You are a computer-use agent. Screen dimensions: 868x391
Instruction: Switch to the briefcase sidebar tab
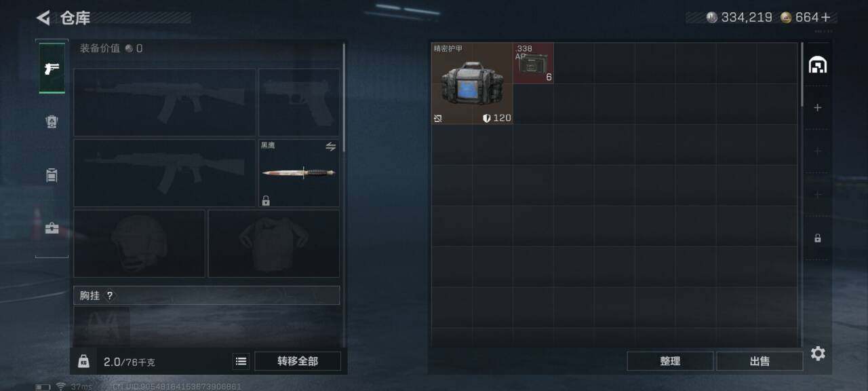(52, 229)
